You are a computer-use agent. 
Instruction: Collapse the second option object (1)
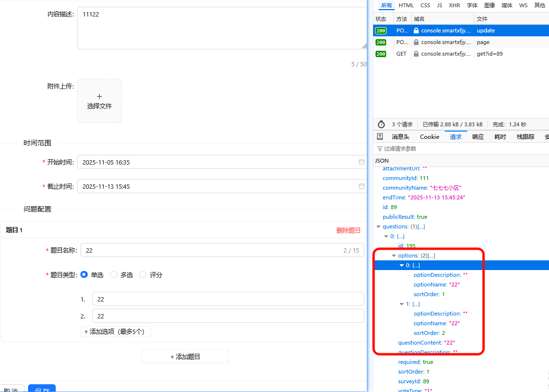(x=402, y=304)
